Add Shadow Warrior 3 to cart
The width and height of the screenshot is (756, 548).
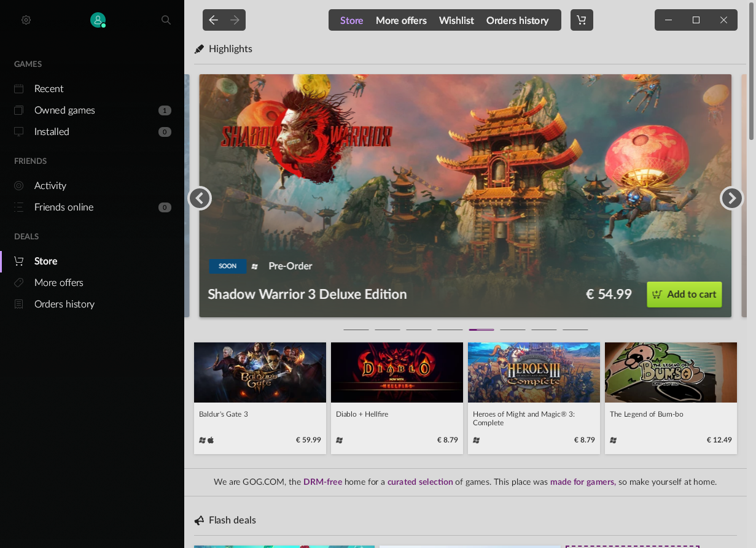(684, 295)
